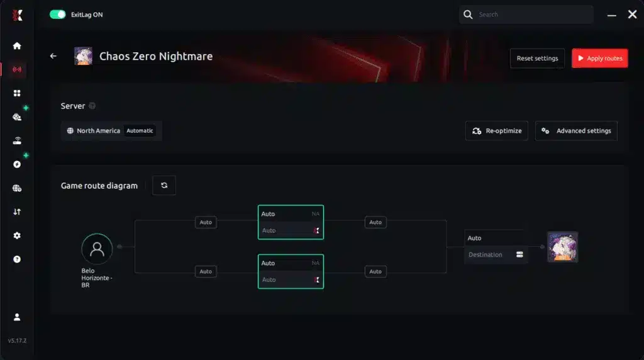The height and width of the screenshot is (360, 644).
Task: Close the ExitLag window
Action: (x=632, y=14)
